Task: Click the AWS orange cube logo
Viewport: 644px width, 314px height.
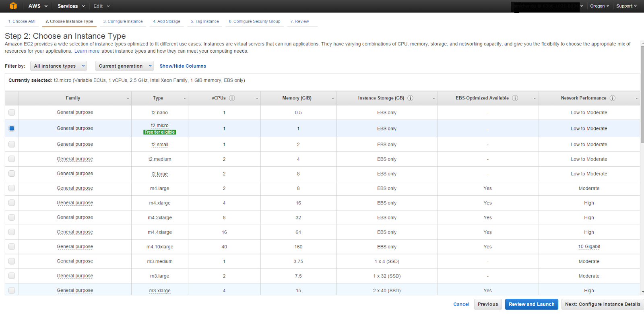Action: (x=13, y=6)
